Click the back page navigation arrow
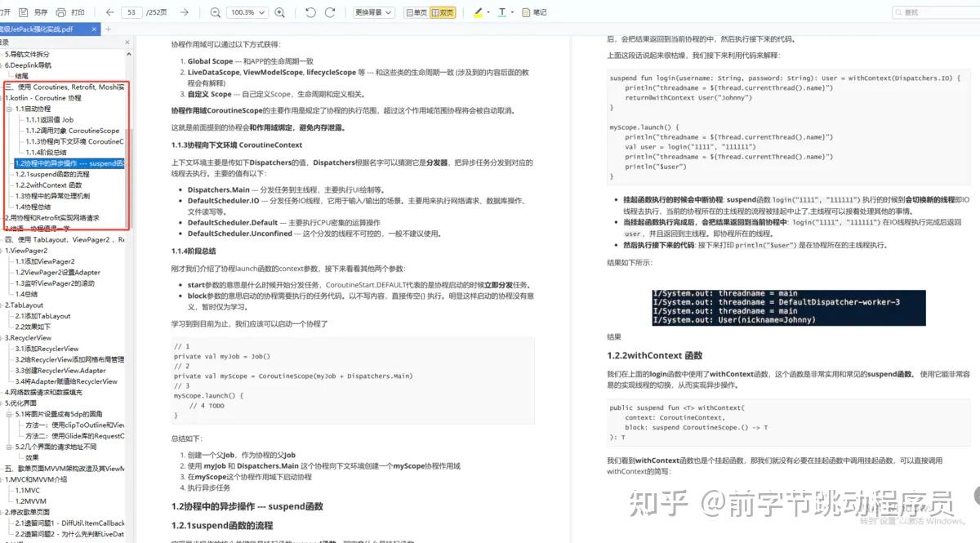Screen dimensions: 980x543 110,12
